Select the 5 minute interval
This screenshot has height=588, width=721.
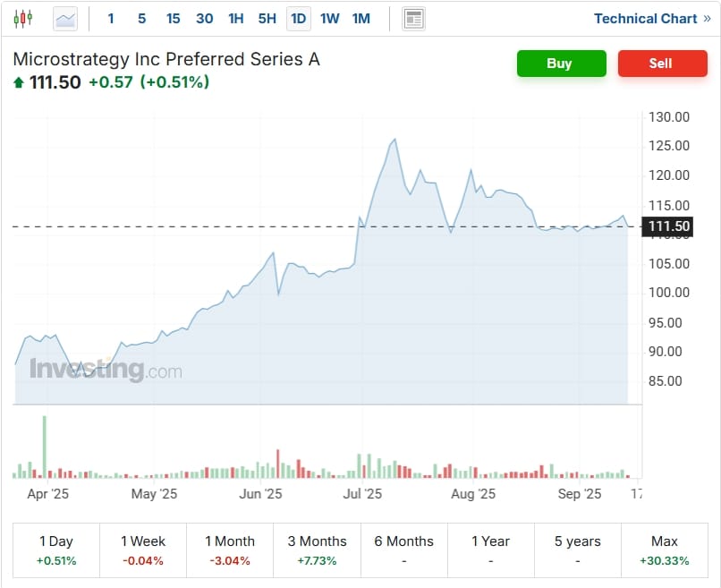click(x=141, y=19)
